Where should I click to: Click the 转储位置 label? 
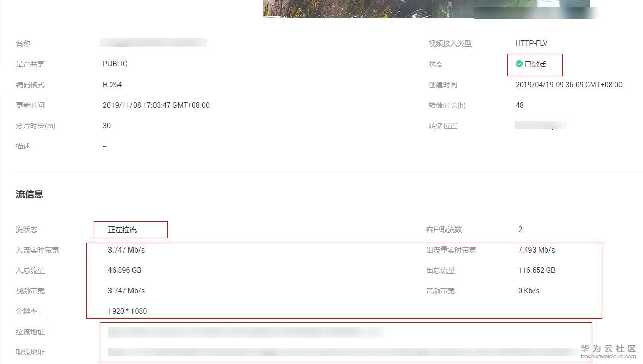443,126
